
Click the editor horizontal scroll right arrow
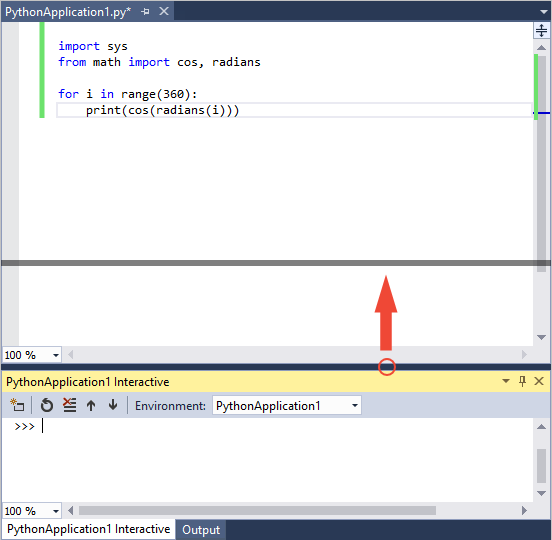click(524, 354)
